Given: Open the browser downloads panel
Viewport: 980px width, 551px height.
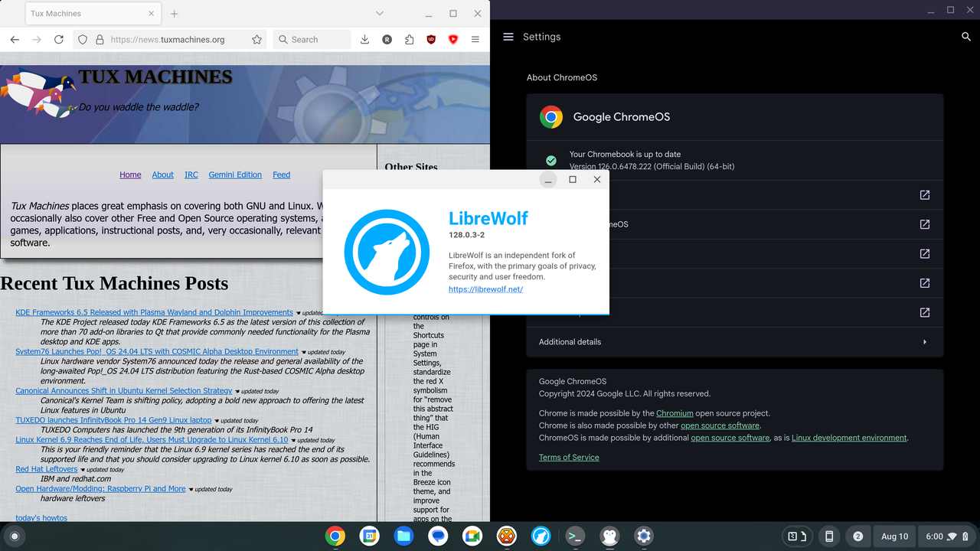Looking at the screenshot, I should point(365,40).
